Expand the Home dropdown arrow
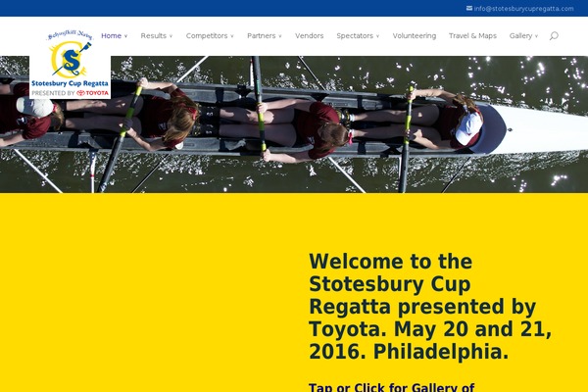The height and width of the screenshot is (392, 588). (125, 36)
